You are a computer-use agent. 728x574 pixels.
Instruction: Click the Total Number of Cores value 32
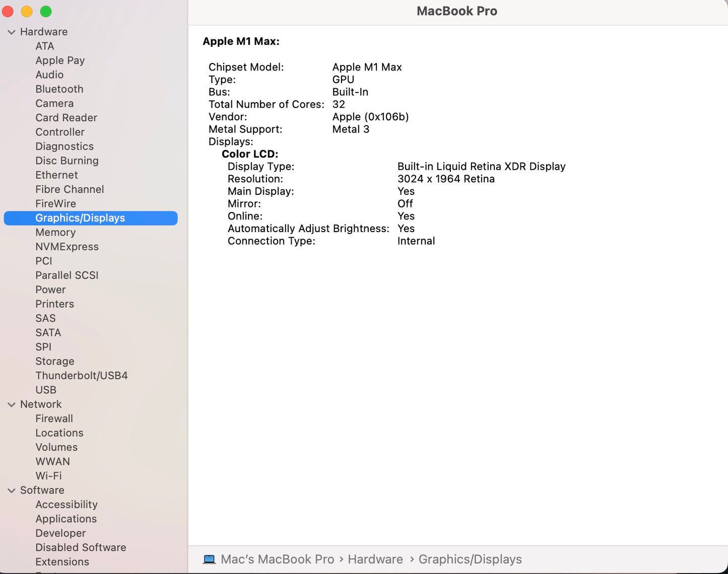pyautogui.click(x=339, y=105)
